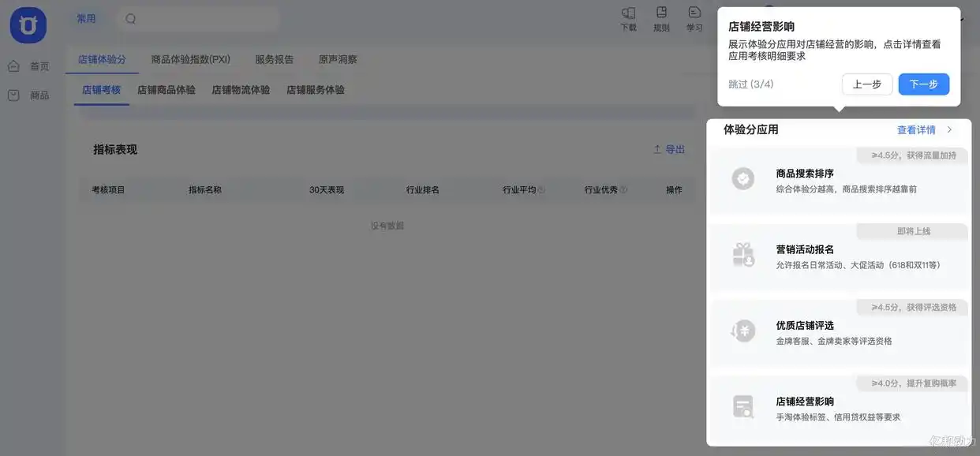Click the 上一步 button
Screen dimensions: 980x456
pos(866,84)
